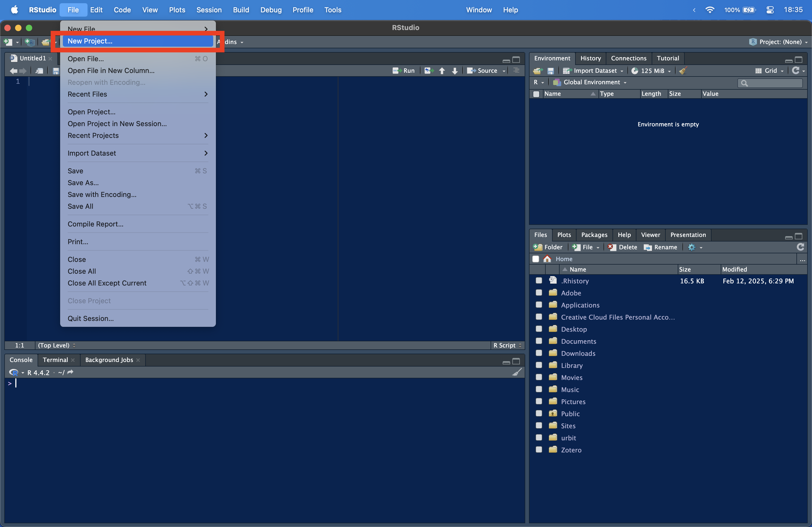Viewport: 812px width, 527px height.
Task: Tick the checkbox for .Rhistory file
Action: tap(539, 281)
